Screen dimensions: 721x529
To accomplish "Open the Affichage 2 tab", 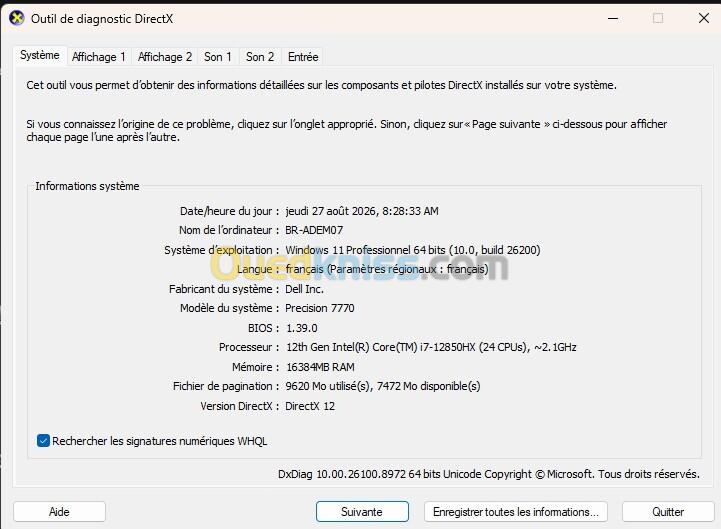I will [x=165, y=57].
